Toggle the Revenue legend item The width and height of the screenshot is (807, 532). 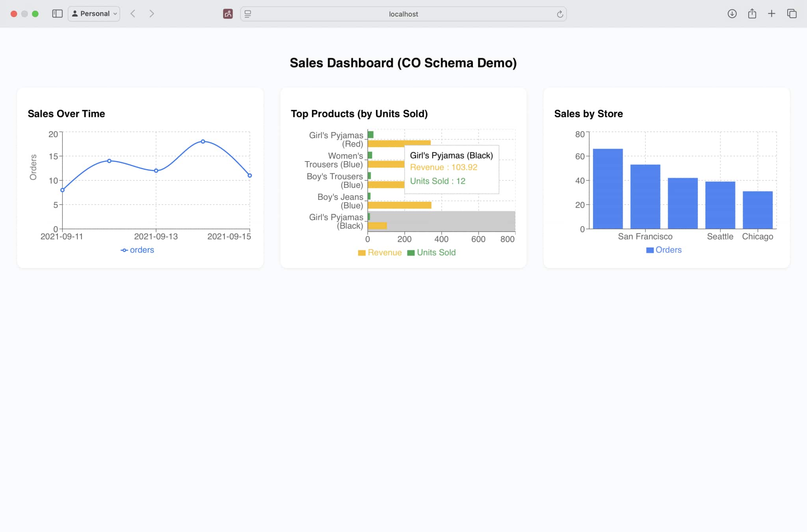coord(380,253)
